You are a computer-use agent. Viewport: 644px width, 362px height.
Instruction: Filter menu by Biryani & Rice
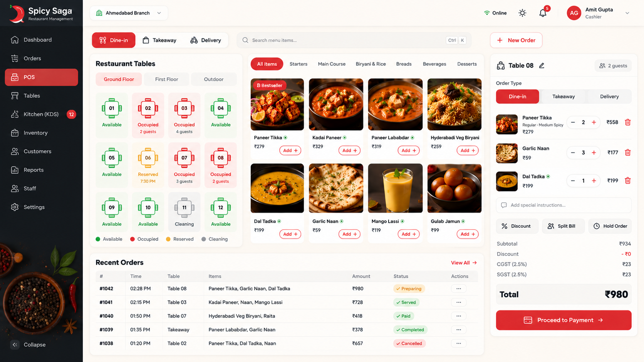tap(371, 64)
